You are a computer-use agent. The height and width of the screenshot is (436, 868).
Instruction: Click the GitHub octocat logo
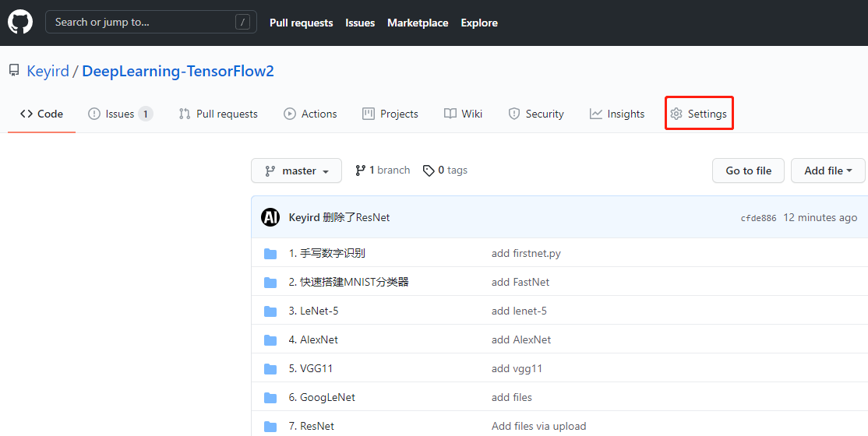click(20, 22)
